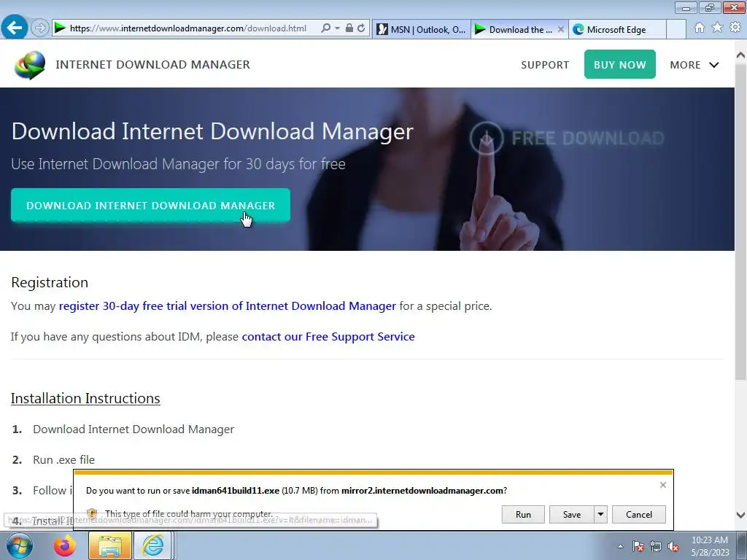Screen dimensions: 747x560
Task: Launch Firefox from the taskbar
Action: (x=65, y=545)
